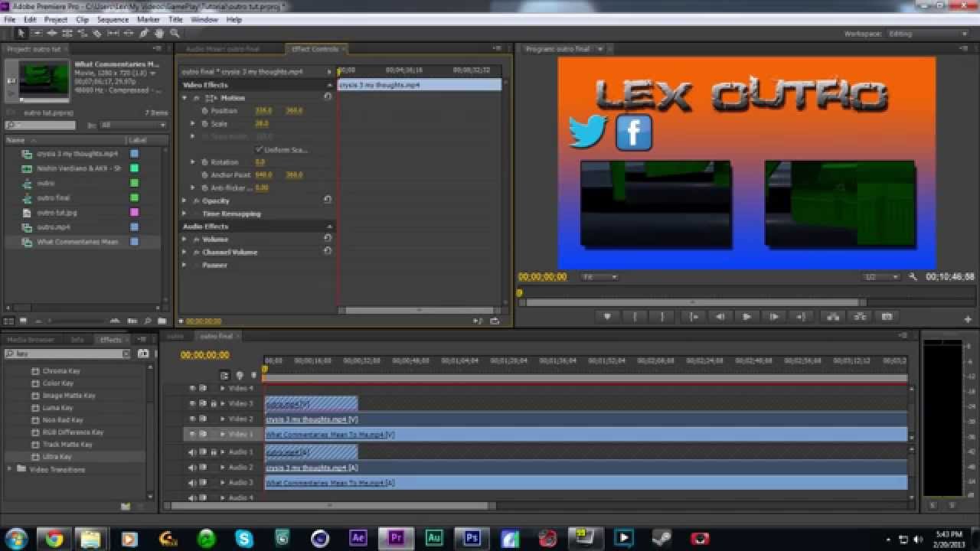Step back one frame in Program monitor
The height and width of the screenshot is (551, 980).
tap(720, 316)
